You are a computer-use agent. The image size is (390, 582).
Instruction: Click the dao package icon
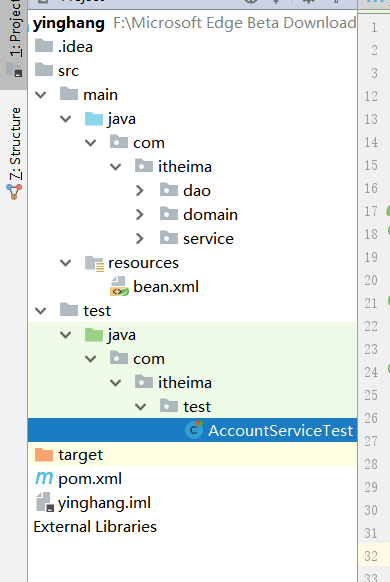coord(169,190)
